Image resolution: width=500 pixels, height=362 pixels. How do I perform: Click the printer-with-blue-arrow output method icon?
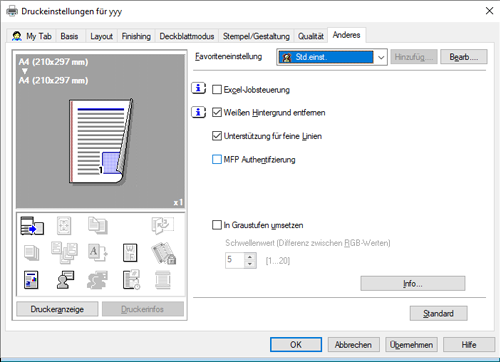(32, 226)
